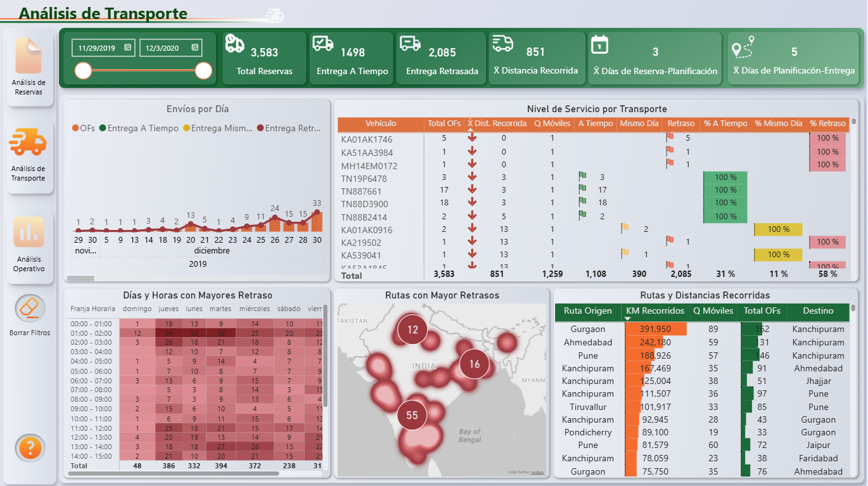868x486 pixels.
Task: Sort by the % Retraso column header
Action: click(827, 124)
